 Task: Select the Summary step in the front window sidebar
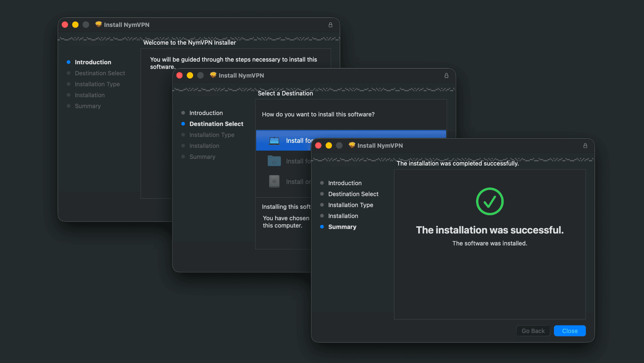342,227
